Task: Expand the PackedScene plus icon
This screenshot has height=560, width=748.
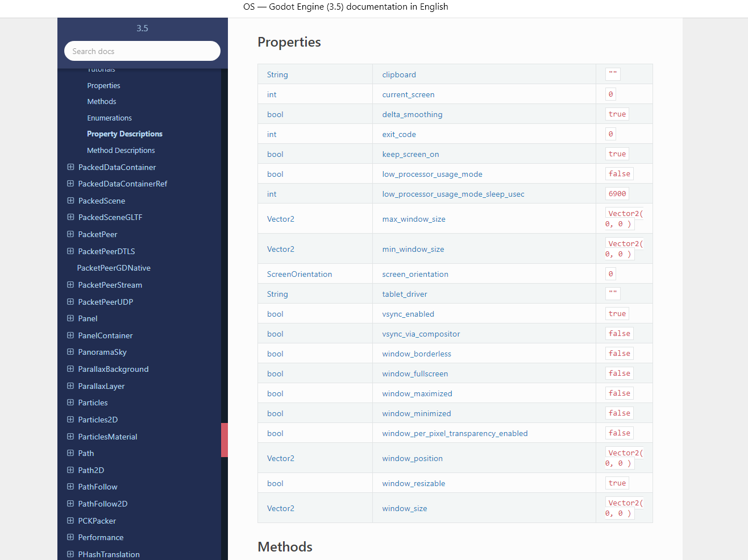Action: 70,201
